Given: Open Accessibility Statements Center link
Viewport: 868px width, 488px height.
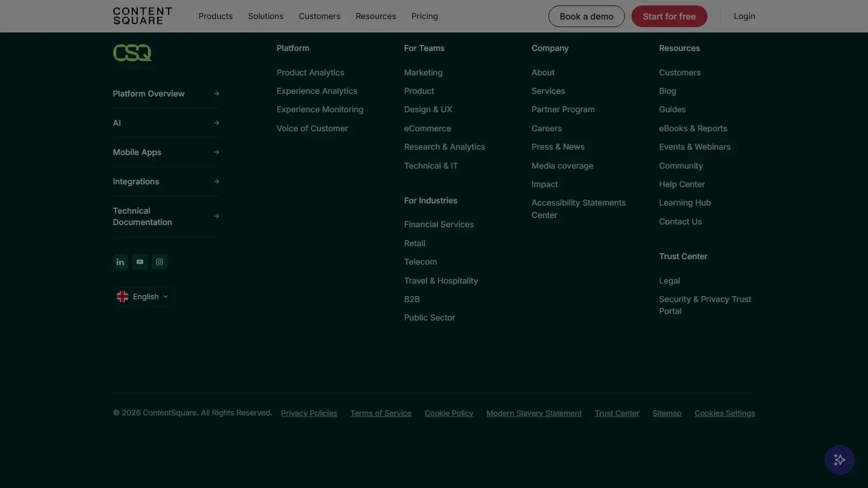Looking at the screenshot, I should tap(579, 209).
